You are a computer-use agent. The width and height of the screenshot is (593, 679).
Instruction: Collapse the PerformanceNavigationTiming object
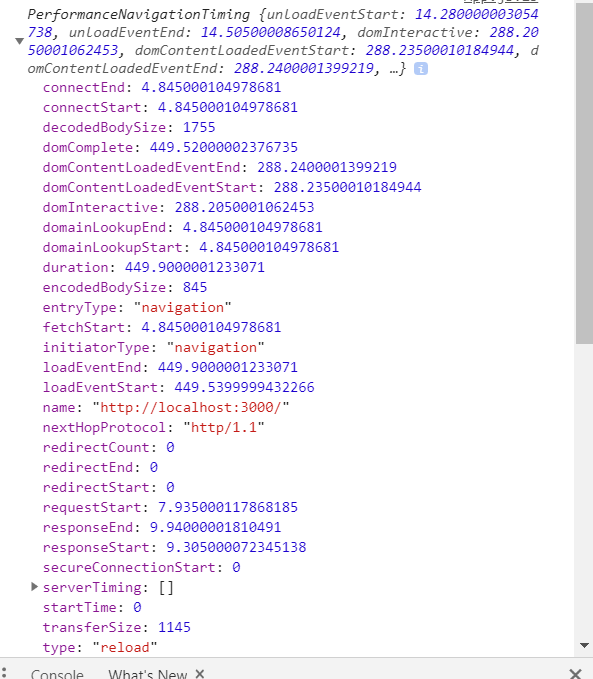point(19,41)
